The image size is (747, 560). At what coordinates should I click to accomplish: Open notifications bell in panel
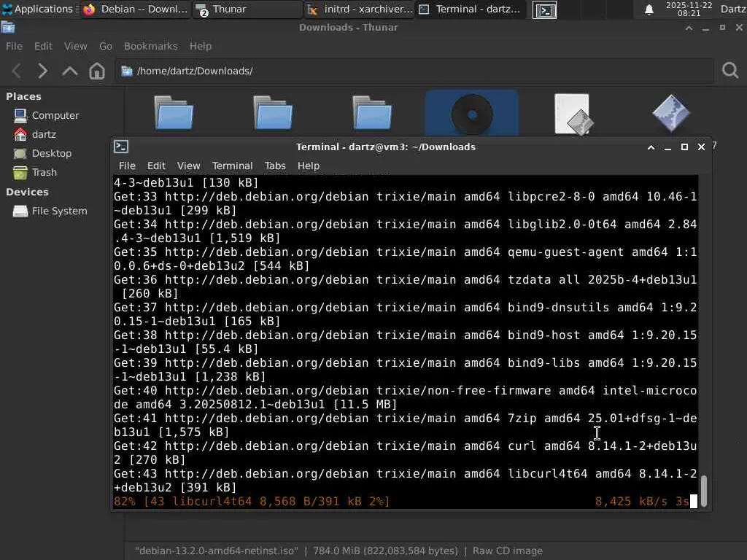click(649, 9)
